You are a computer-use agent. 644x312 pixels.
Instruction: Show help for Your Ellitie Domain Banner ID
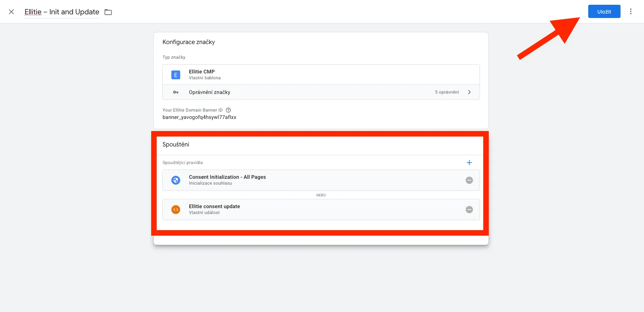tap(228, 110)
